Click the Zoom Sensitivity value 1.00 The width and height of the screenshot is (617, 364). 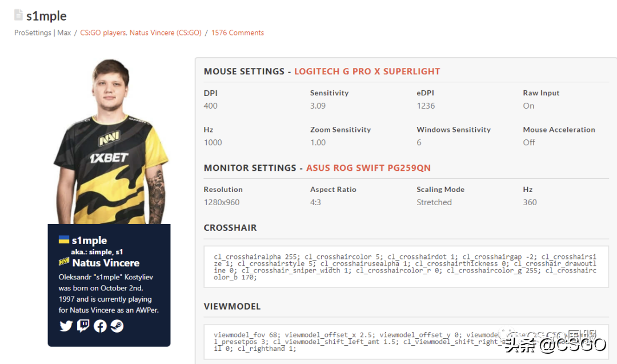[x=318, y=142]
